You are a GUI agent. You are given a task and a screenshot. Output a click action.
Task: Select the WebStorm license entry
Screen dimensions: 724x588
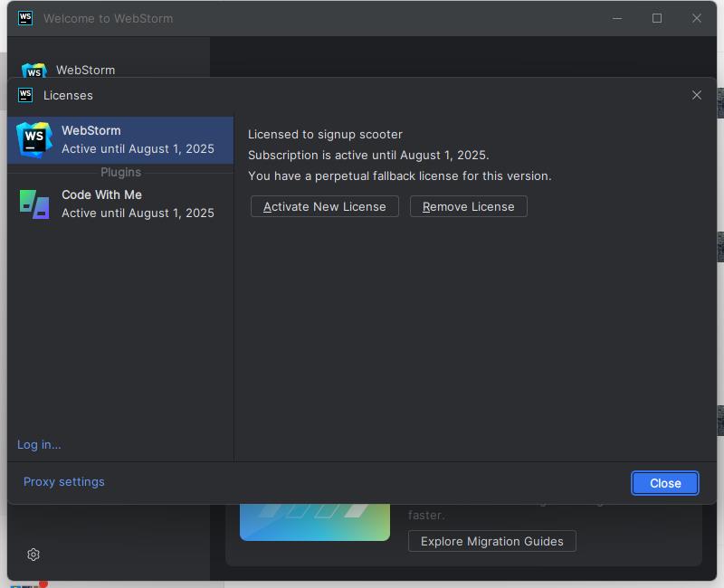tap(120, 140)
